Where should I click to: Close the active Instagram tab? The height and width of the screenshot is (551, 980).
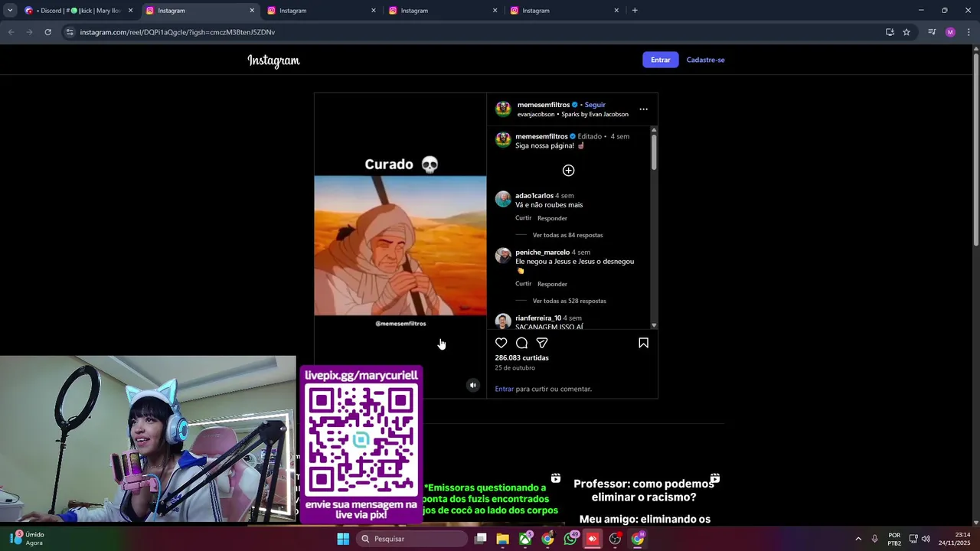tap(252, 11)
